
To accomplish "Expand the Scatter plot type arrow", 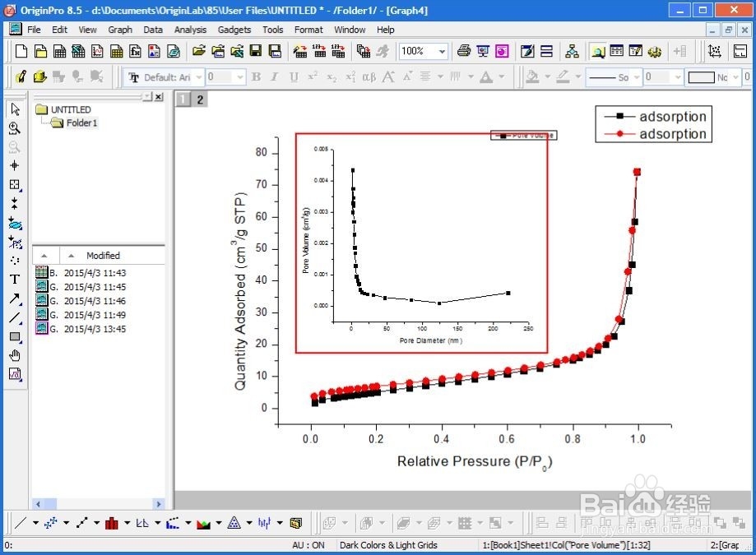I will tap(66, 523).
